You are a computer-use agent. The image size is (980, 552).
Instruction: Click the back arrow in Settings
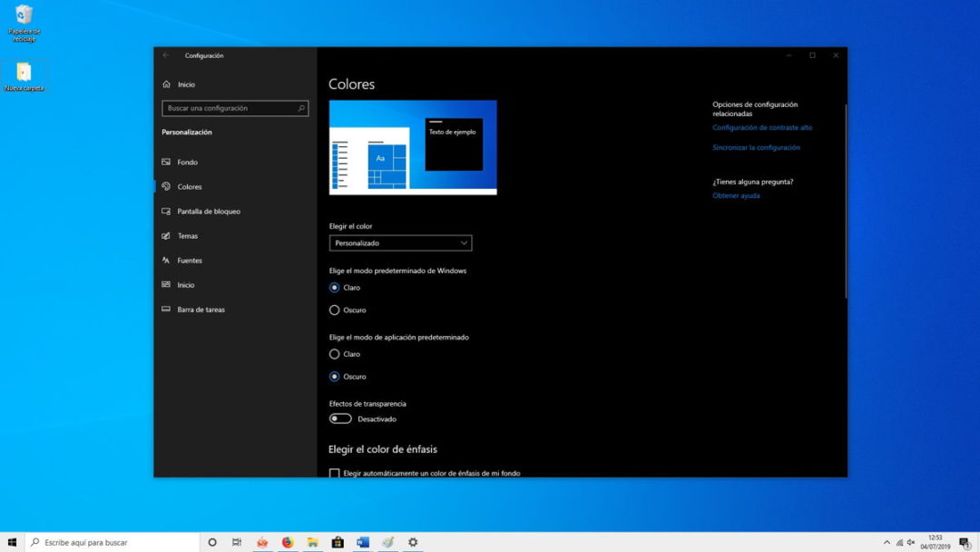[x=165, y=54]
